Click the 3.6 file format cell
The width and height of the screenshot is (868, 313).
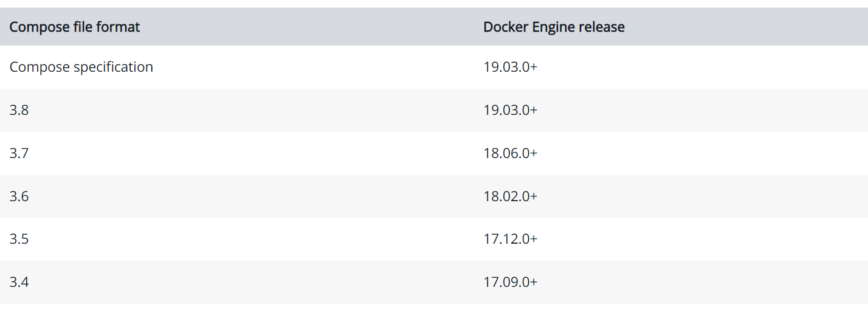[x=19, y=196]
